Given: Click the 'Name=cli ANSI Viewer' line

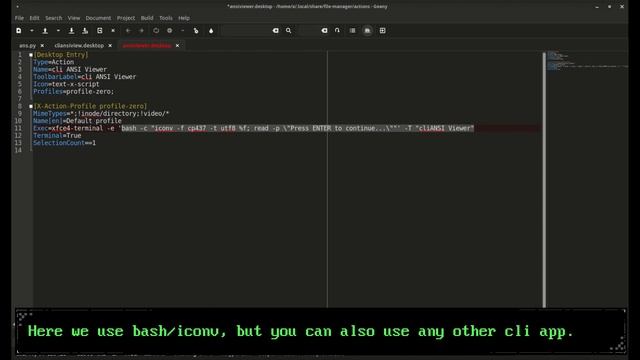Looking at the screenshot, I should click(x=70, y=69).
